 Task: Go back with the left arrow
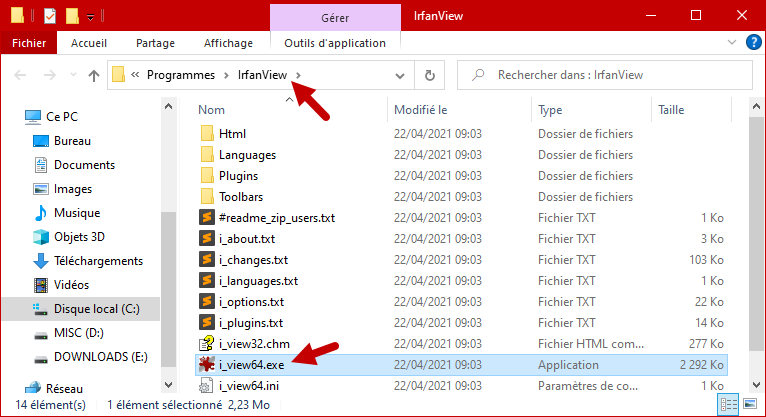(x=21, y=75)
